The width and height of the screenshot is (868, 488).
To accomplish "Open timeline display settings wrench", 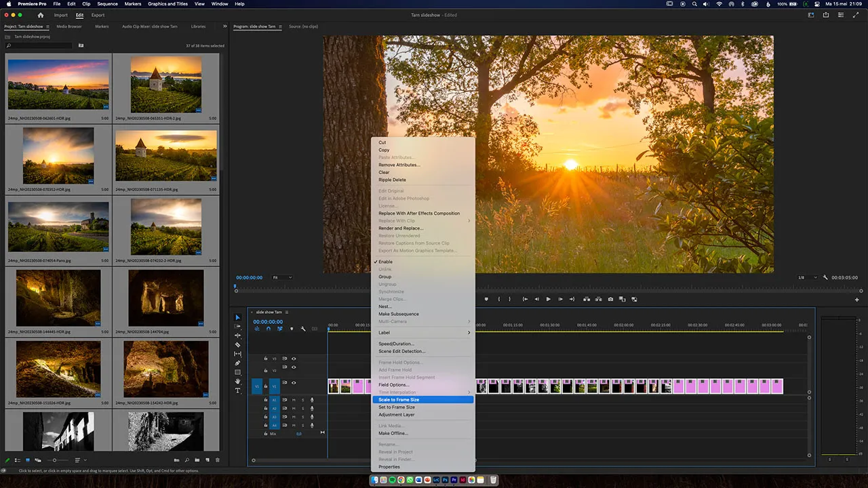I will 303,329.
